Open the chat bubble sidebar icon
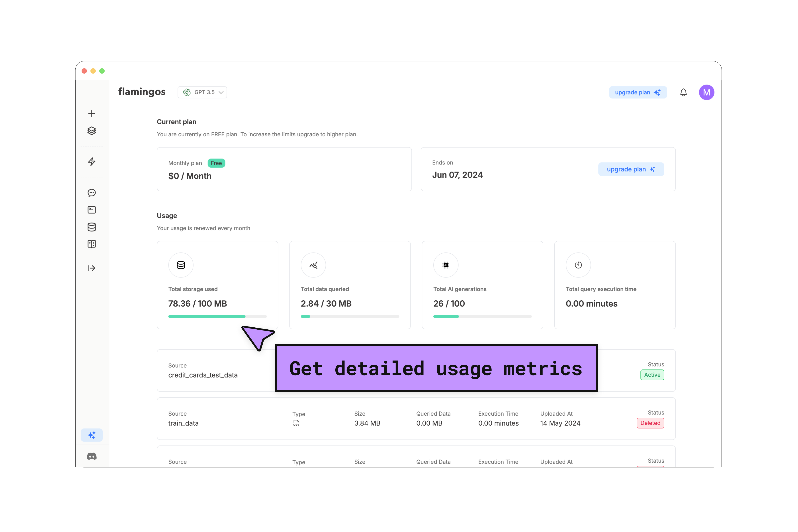The image size is (798, 532). pyautogui.click(x=92, y=193)
